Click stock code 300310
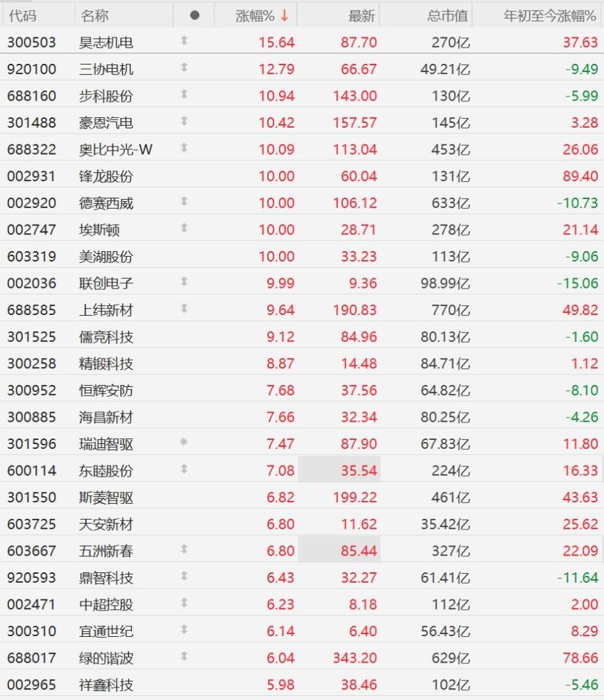604x700 pixels. [x=32, y=631]
